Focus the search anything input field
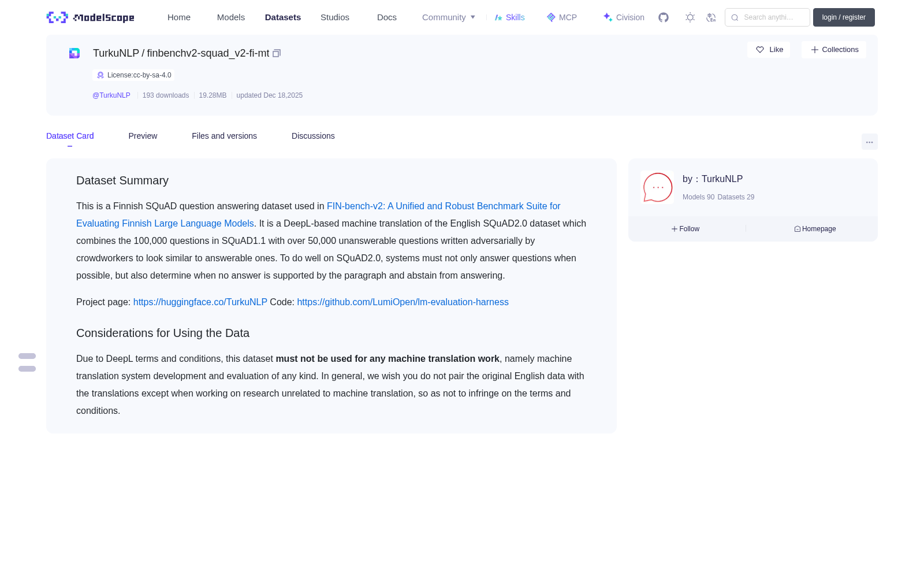The width and height of the screenshot is (924, 578). pyautogui.click(x=767, y=17)
